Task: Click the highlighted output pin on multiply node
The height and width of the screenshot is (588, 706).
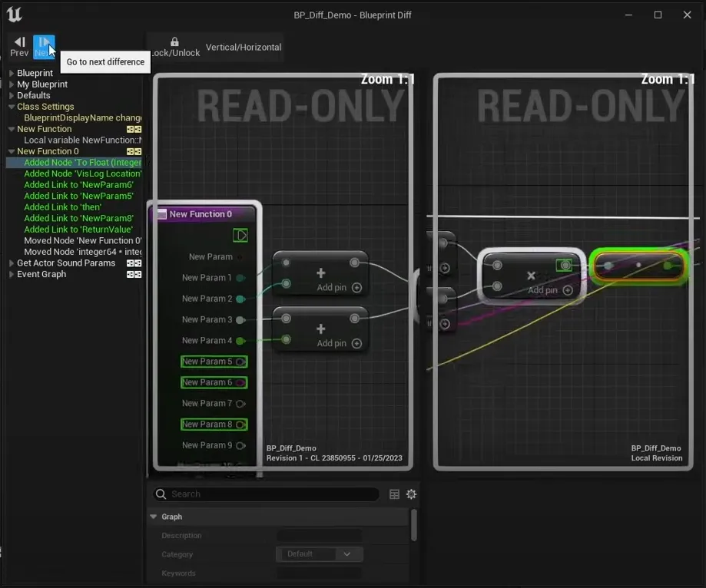Action: [565, 265]
